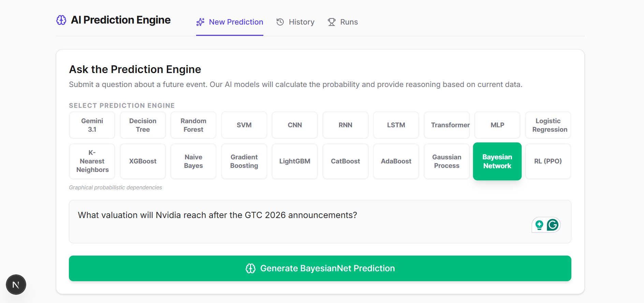This screenshot has height=303, width=644.
Task: Click the brain logo beside AI Prediction Engine
Action: click(61, 20)
